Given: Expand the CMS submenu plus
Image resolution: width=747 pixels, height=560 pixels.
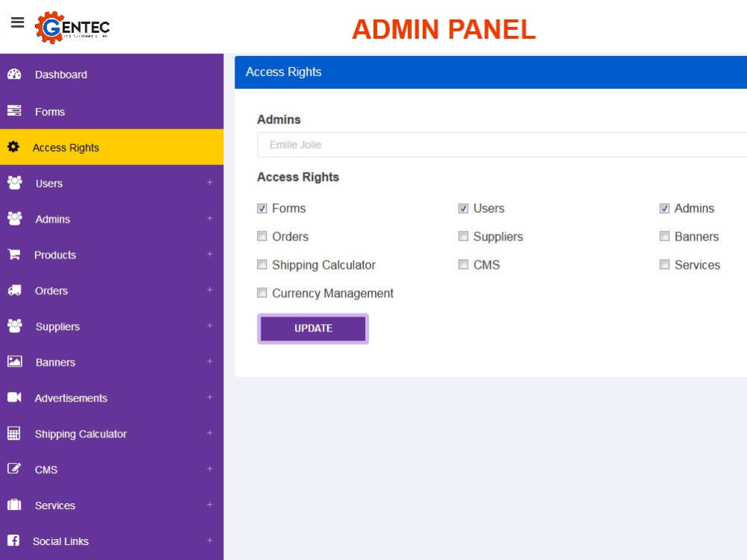Looking at the screenshot, I should [210, 469].
